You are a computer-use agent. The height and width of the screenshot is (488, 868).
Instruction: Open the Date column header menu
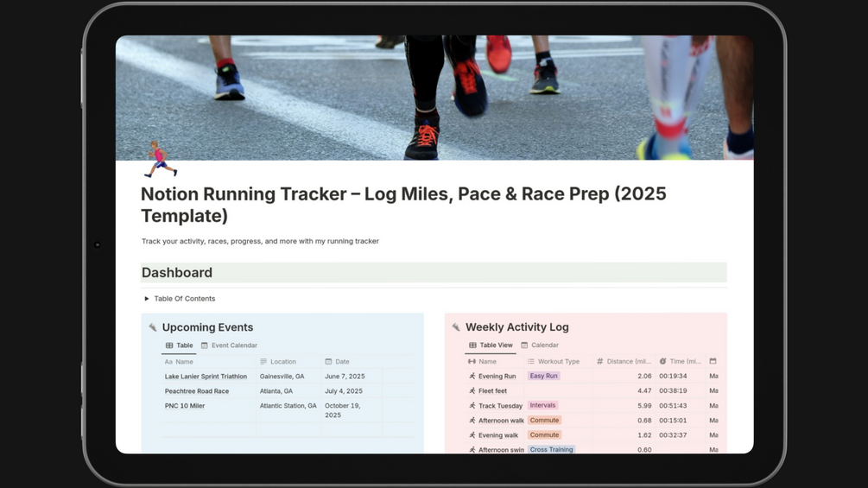click(x=352, y=362)
